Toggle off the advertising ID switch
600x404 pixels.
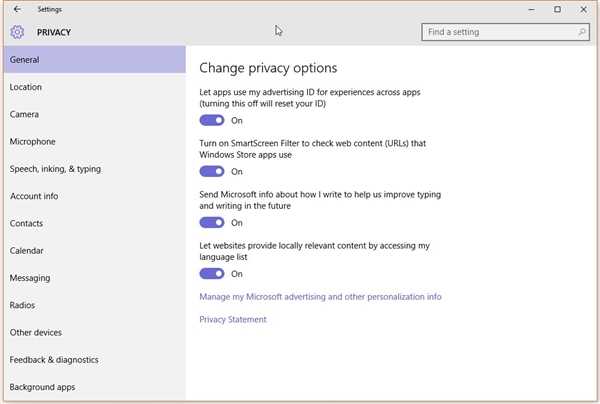(x=212, y=120)
